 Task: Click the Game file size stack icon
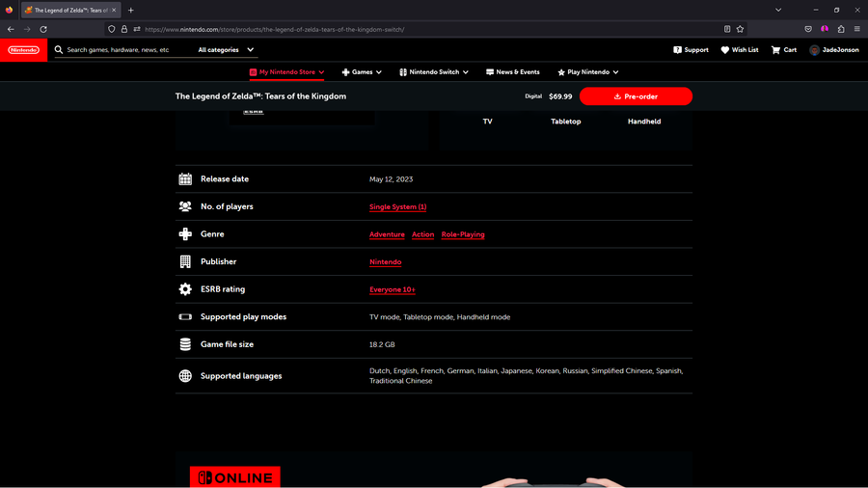click(185, 344)
